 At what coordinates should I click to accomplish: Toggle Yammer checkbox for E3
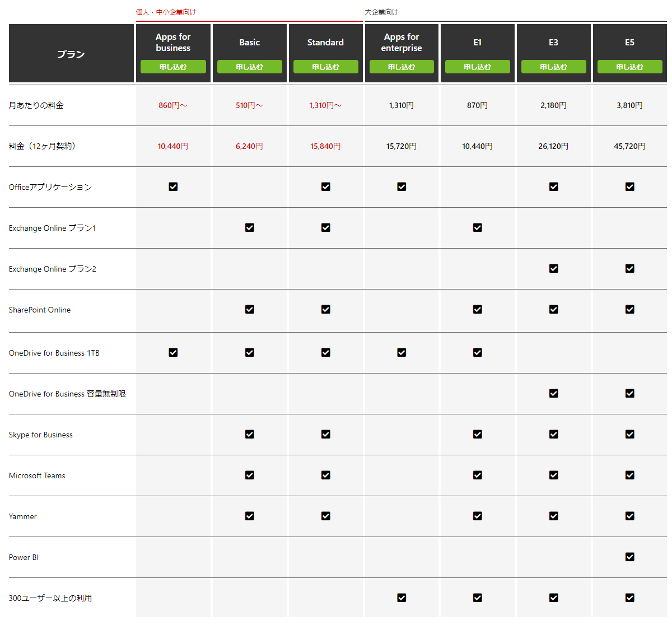point(554,516)
